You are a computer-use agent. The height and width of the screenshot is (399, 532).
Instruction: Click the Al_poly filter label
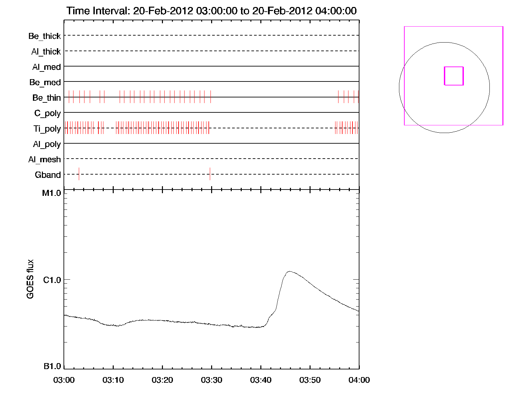47,144
